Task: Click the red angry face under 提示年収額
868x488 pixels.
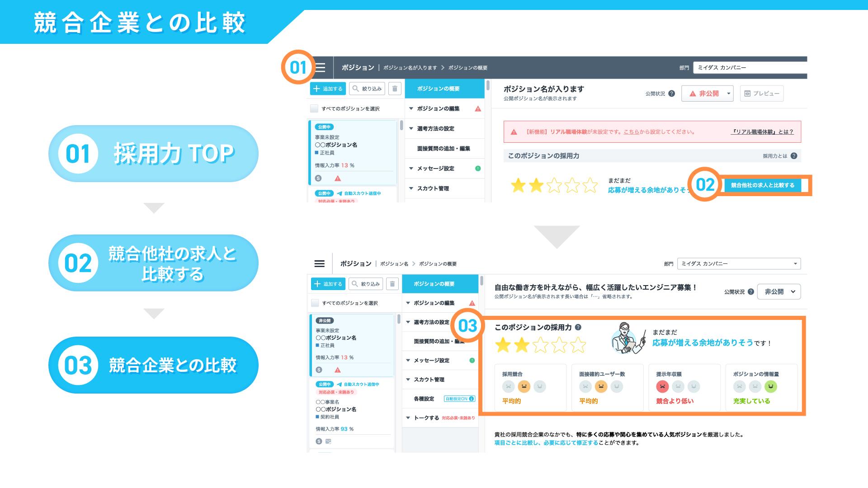Action: (x=662, y=386)
